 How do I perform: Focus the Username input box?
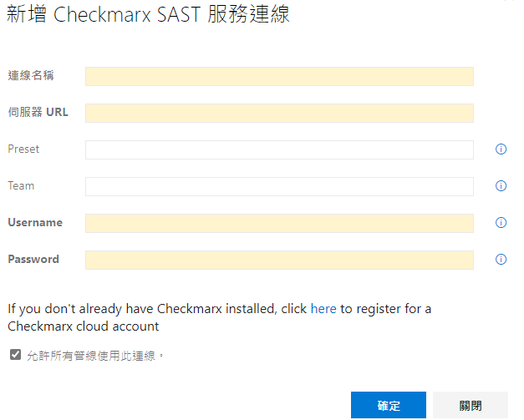279,223
